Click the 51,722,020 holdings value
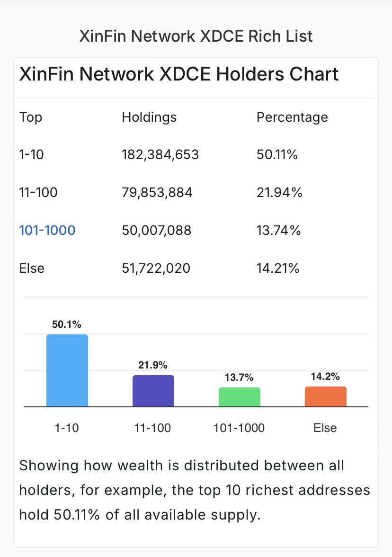Viewport: 392px width, 557px height. (x=156, y=269)
